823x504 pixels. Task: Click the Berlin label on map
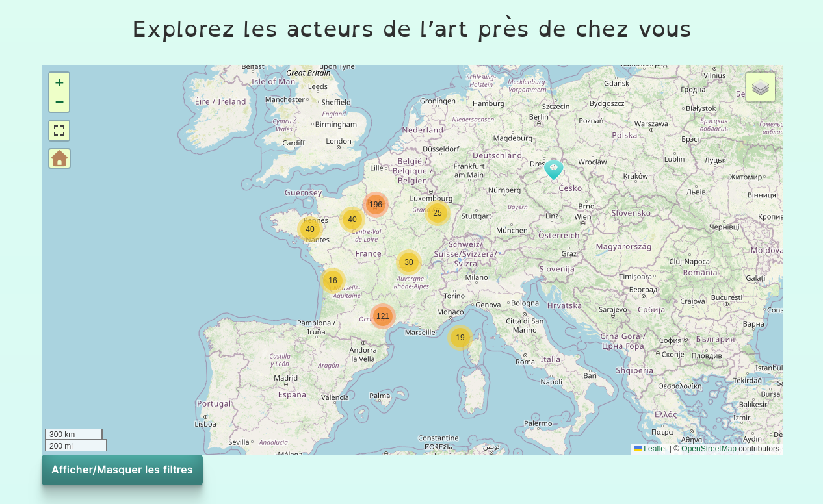tap(539, 117)
